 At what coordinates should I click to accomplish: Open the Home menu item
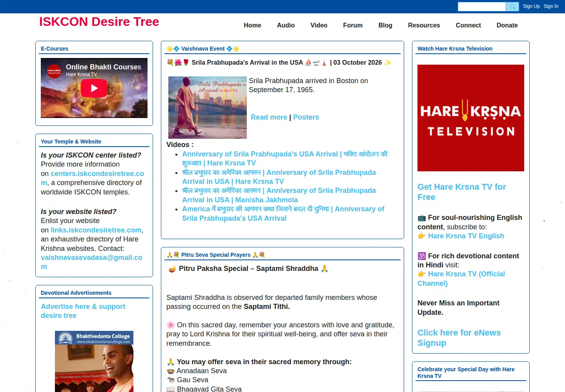(x=252, y=25)
